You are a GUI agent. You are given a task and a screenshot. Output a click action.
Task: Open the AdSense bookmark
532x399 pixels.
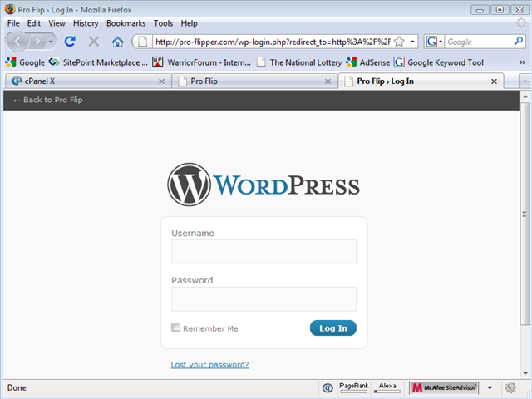[367, 62]
